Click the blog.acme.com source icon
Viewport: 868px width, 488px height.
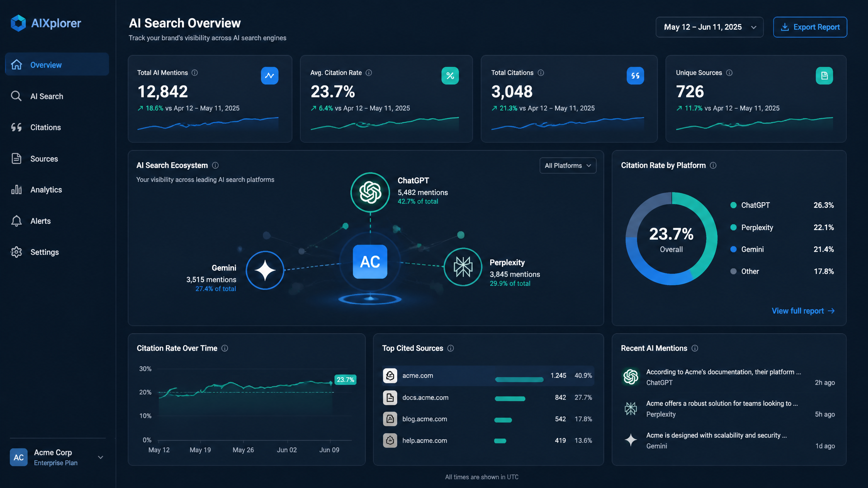(390, 419)
